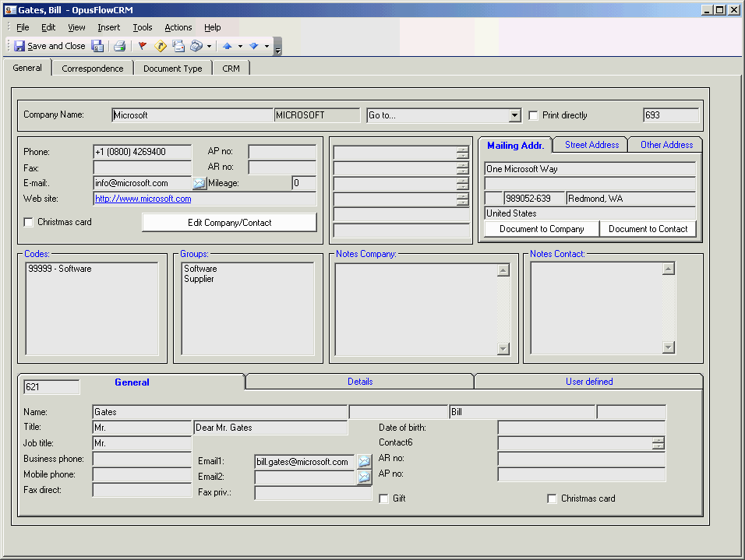Click the address field 'One Microsoft Way'
This screenshot has width=745, height=560.
590,169
